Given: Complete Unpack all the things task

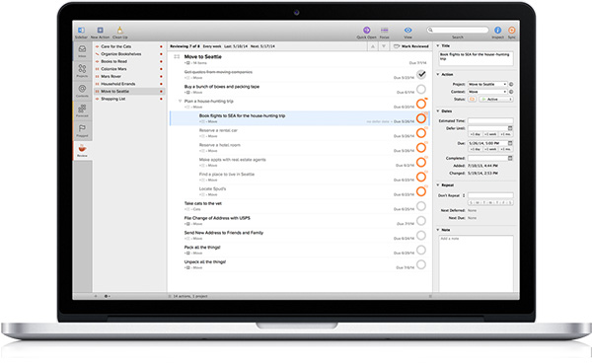Looking at the screenshot, I should coord(421,264).
